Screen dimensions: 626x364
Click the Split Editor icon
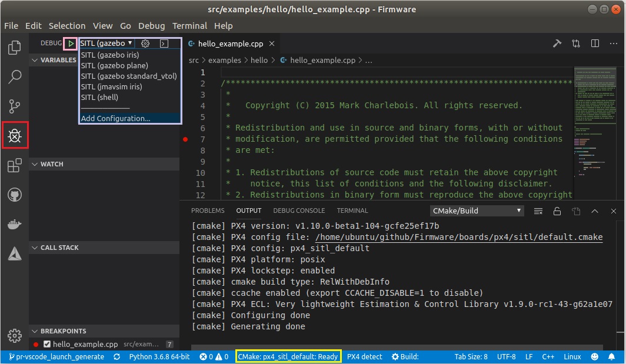pyautogui.click(x=595, y=43)
